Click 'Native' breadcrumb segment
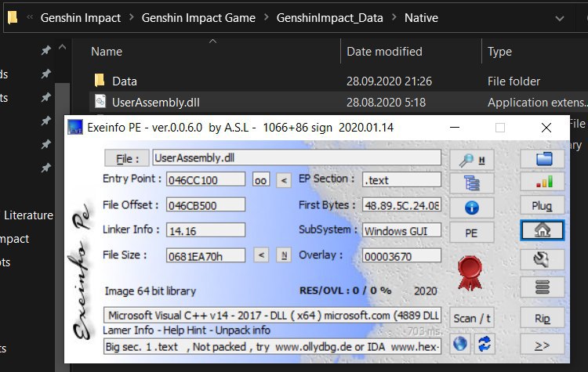The width and height of the screenshot is (588, 372). tap(421, 17)
